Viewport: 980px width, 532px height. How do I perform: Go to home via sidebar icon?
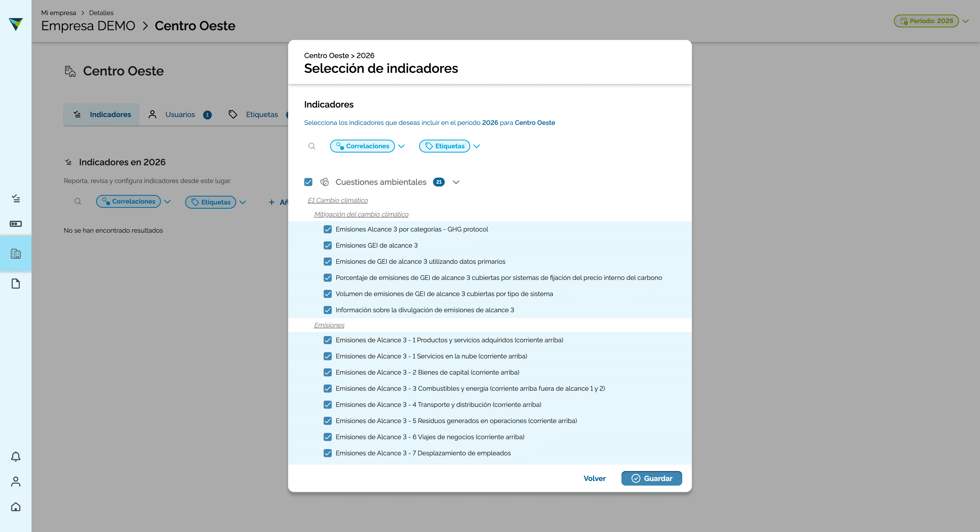pyautogui.click(x=16, y=506)
